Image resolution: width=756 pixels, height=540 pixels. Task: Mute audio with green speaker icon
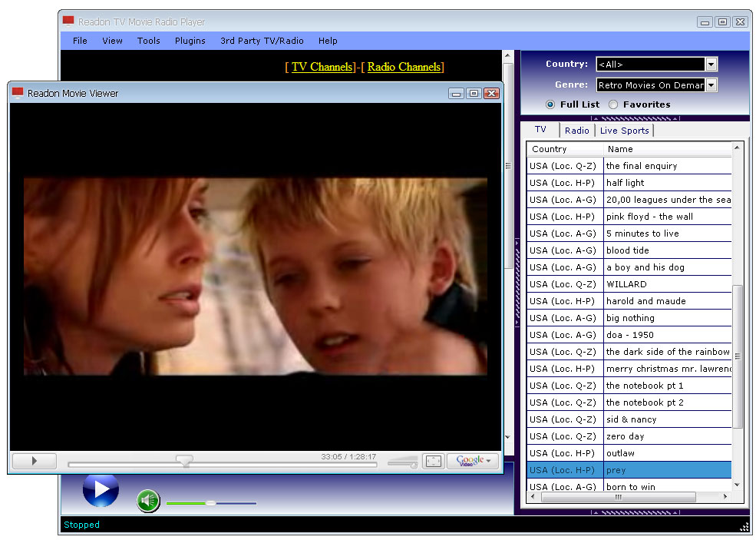pyautogui.click(x=148, y=501)
